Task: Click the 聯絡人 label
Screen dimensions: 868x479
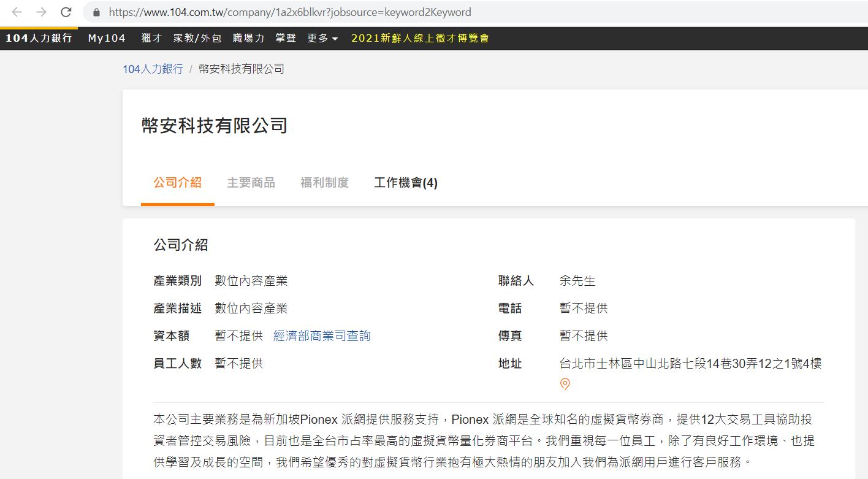Action: (516, 281)
